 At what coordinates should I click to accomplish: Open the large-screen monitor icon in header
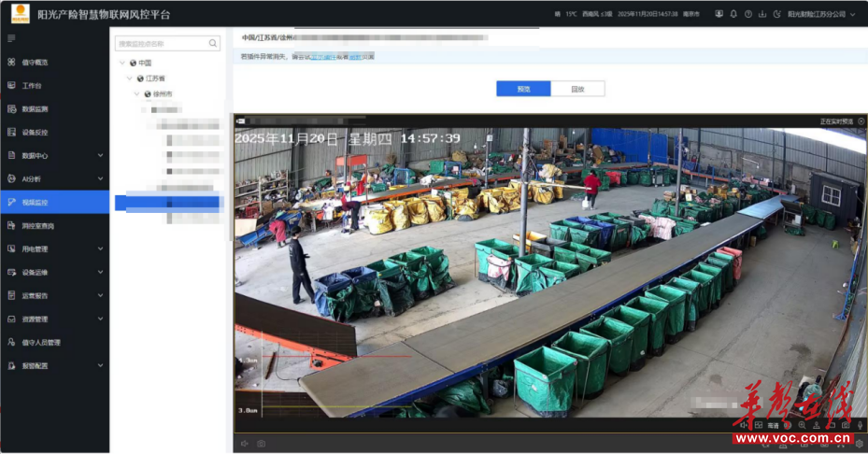coord(719,14)
